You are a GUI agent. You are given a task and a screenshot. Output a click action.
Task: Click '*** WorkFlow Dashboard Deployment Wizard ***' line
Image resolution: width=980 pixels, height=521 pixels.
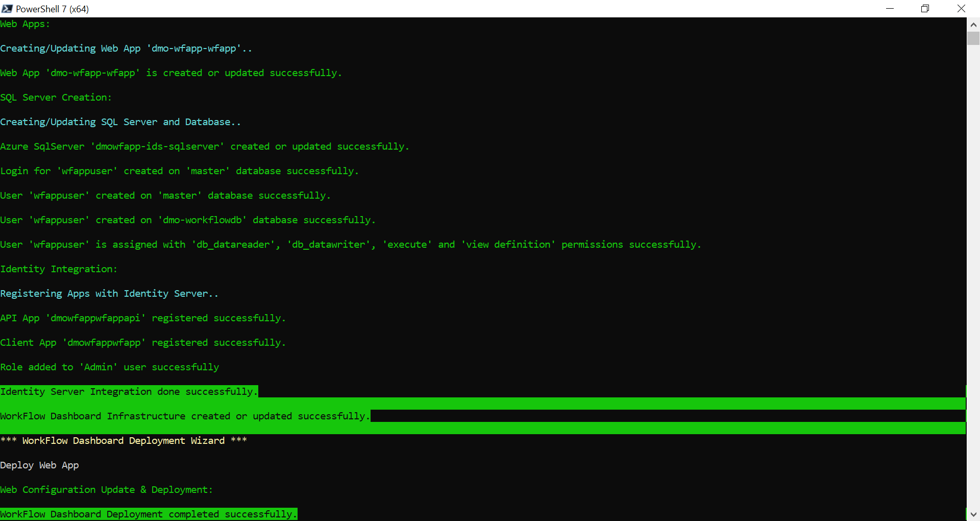click(124, 441)
